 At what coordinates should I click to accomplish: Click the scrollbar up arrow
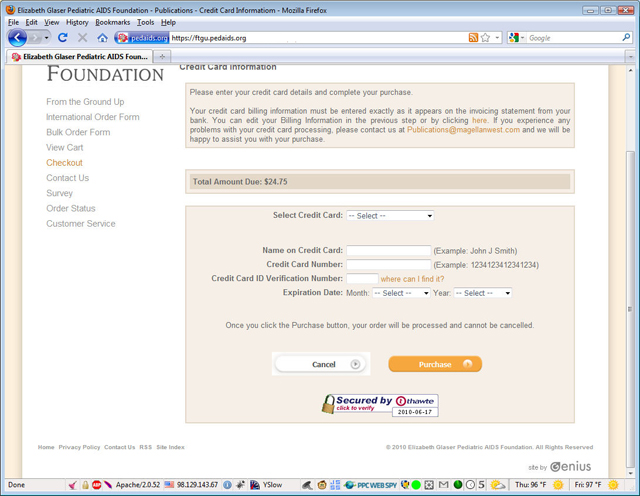tap(631, 71)
